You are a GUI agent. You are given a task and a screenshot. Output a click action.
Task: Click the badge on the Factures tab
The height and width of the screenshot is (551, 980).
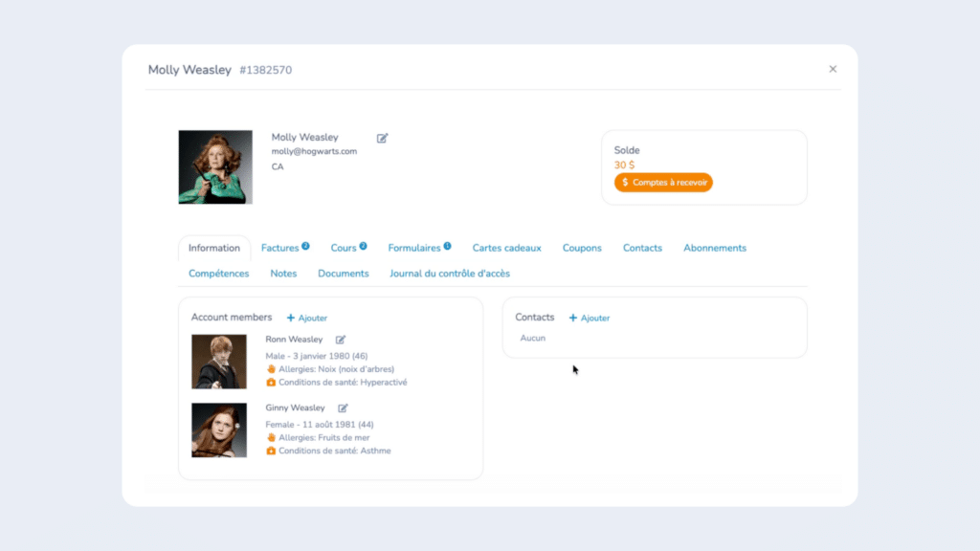click(x=305, y=246)
